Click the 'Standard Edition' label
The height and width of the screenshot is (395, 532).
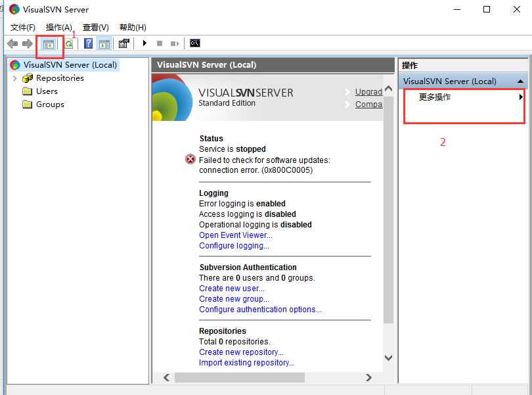(x=227, y=103)
